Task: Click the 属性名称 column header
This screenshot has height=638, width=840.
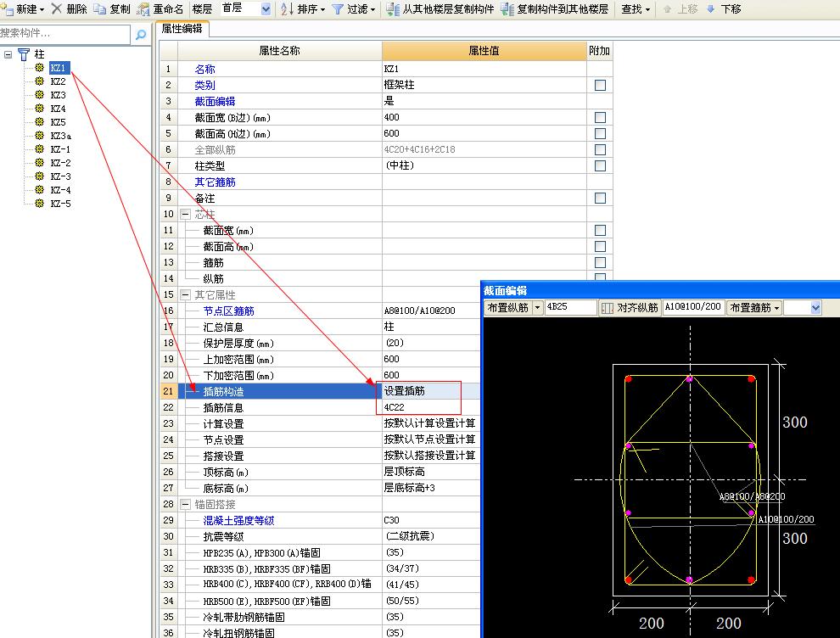Action: [x=279, y=51]
